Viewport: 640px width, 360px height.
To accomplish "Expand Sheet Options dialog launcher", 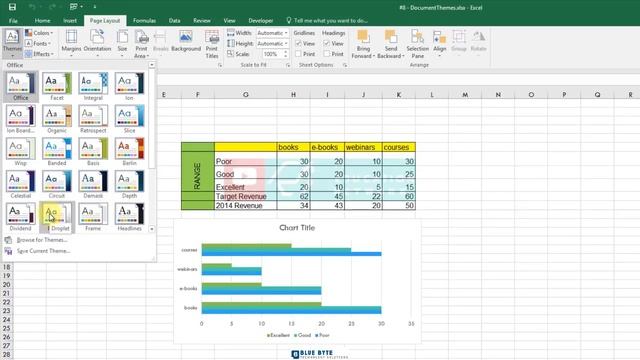I will coord(345,65).
